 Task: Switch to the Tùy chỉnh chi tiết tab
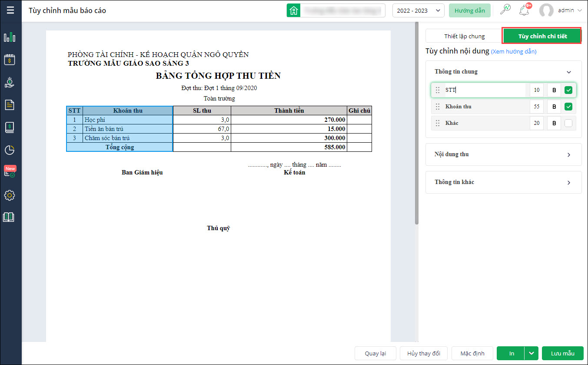[542, 36]
